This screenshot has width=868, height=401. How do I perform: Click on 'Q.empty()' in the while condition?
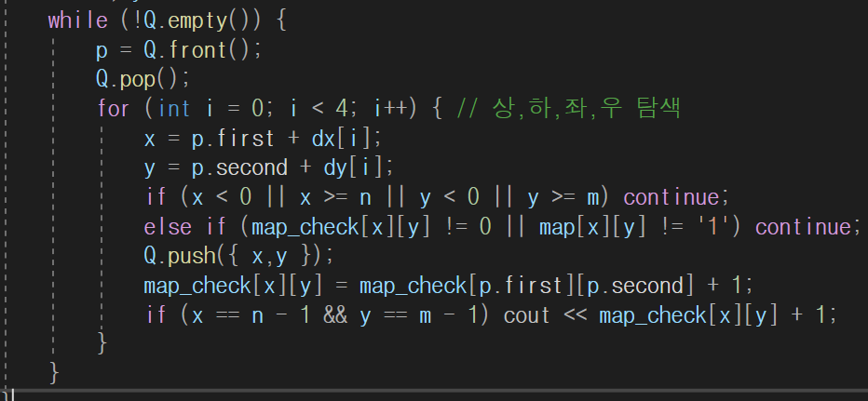[x=204, y=21]
